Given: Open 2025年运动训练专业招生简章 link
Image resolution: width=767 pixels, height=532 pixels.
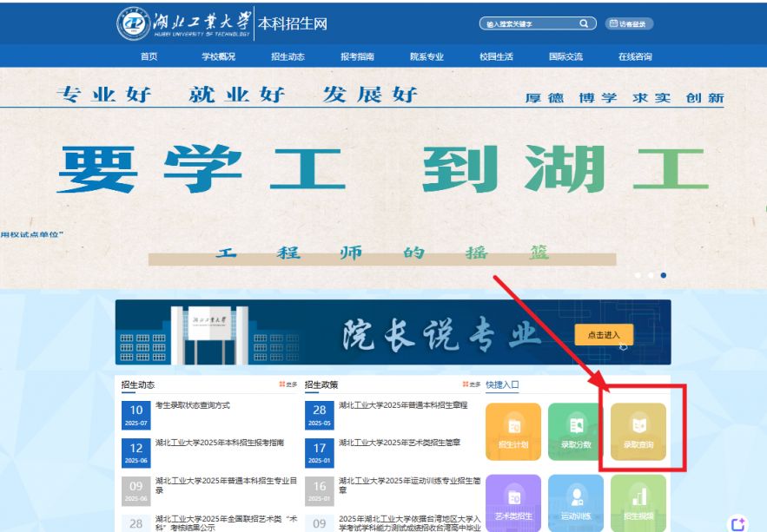Looking at the screenshot, I should point(409,485).
